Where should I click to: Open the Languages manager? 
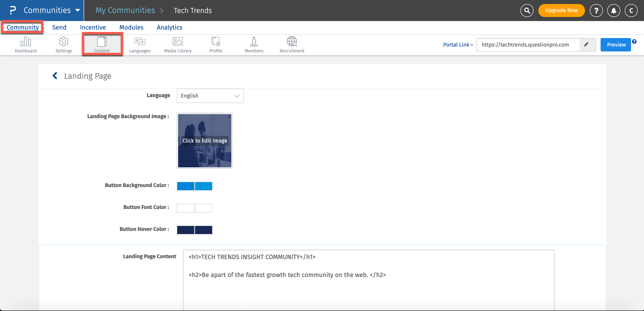pyautogui.click(x=140, y=45)
